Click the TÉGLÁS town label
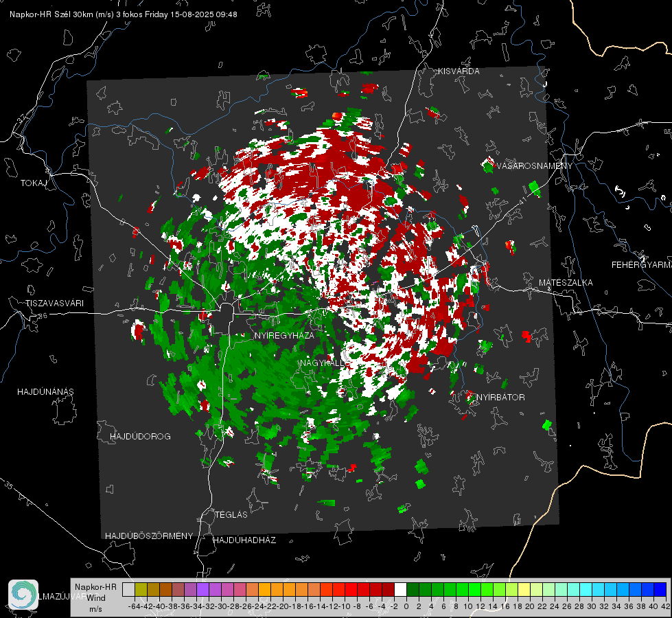Image resolution: width=672 pixels, height=618 pixels. [231, 514]
